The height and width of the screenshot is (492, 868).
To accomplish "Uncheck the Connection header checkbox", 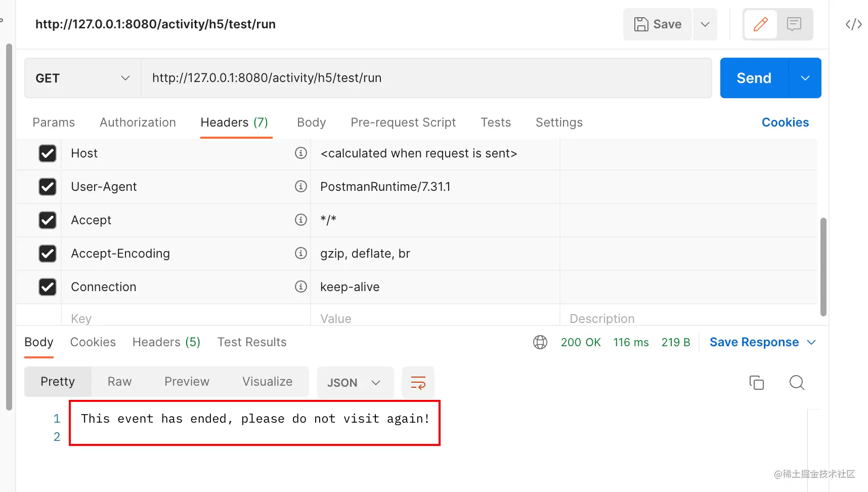I will point(48,287).
